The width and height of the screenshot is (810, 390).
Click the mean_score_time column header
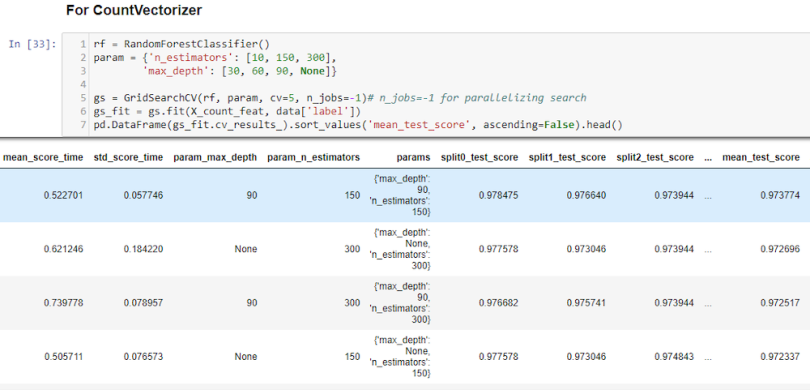click(x=43, y=158)
